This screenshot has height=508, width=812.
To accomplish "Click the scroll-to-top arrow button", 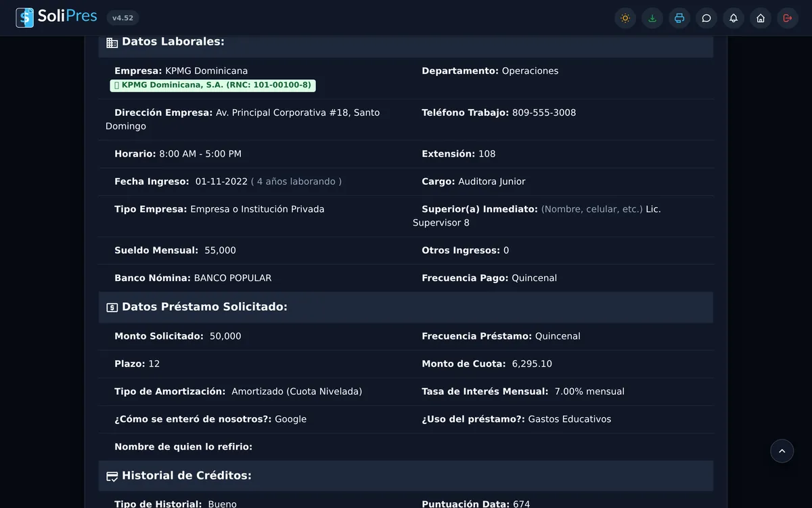I will (782, 451).
